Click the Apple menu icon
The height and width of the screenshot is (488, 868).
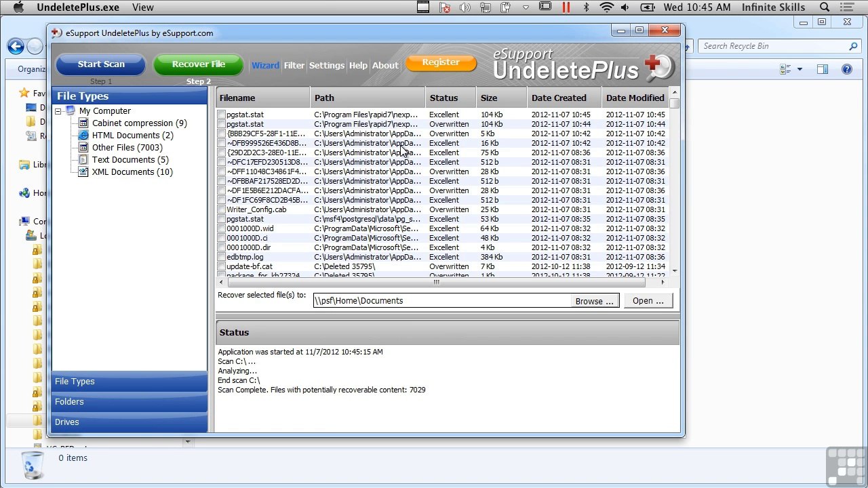[19, 7]
